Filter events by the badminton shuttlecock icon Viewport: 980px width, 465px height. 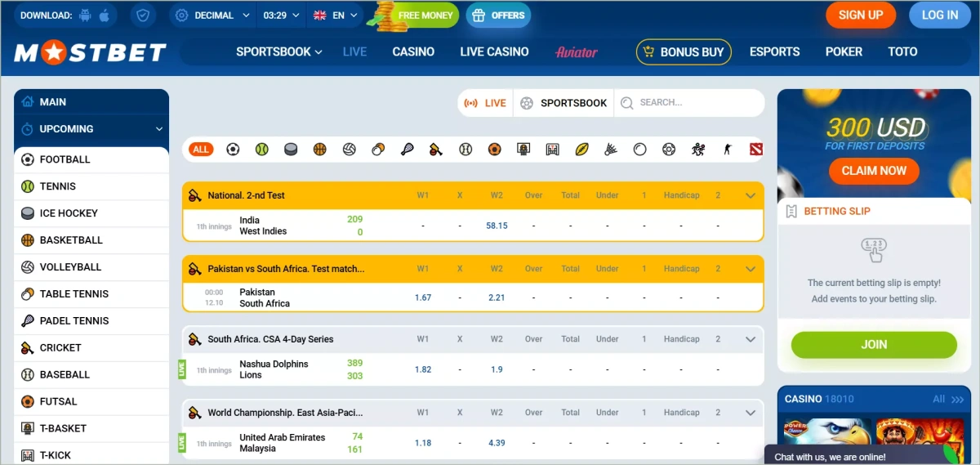click(610, 150)
